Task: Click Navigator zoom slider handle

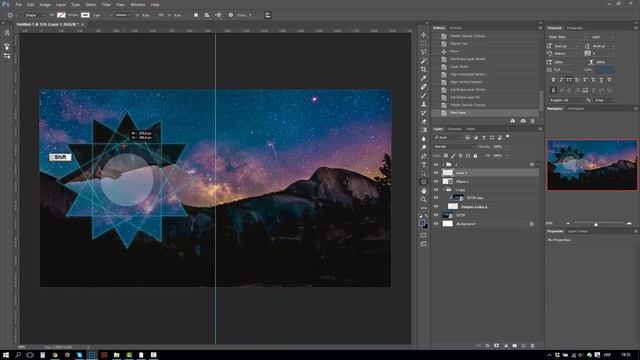Action: click(596, 224)
